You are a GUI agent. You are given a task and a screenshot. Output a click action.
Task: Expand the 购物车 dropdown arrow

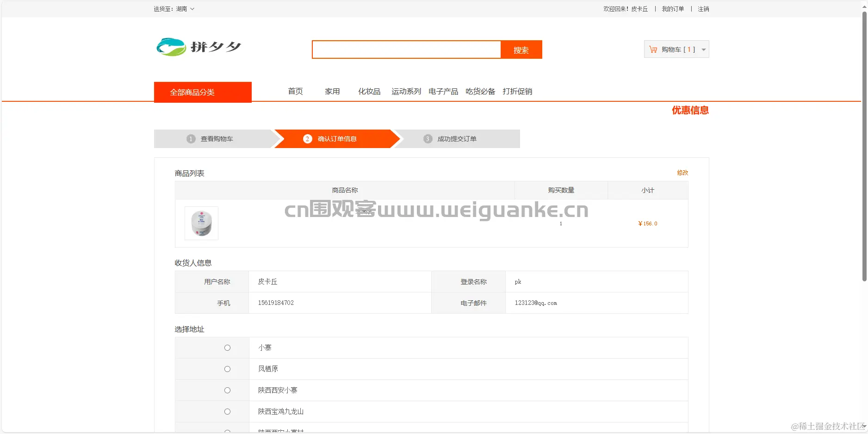coord(704,50)
